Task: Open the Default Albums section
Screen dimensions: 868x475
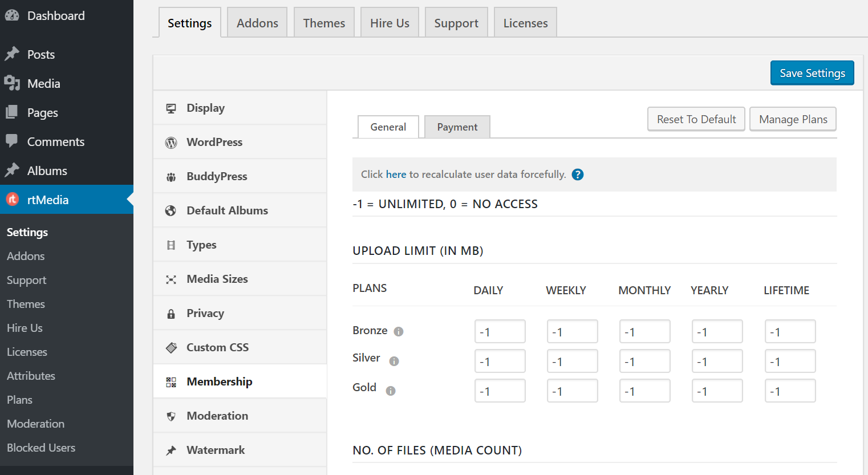Action: coord(227,210)
